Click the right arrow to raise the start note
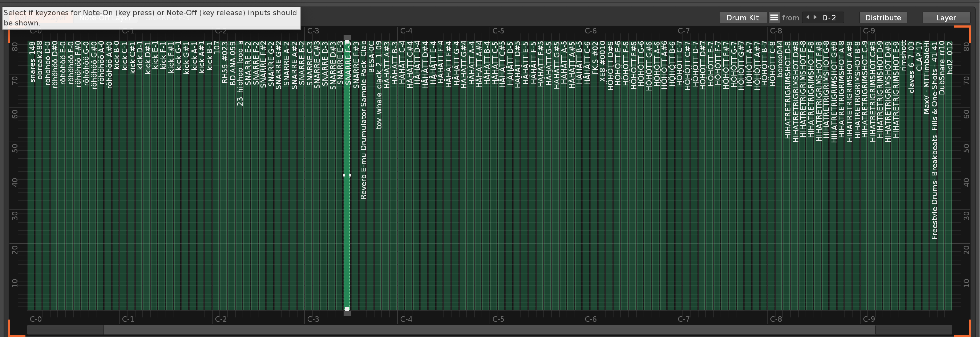 tap(815, 17)
